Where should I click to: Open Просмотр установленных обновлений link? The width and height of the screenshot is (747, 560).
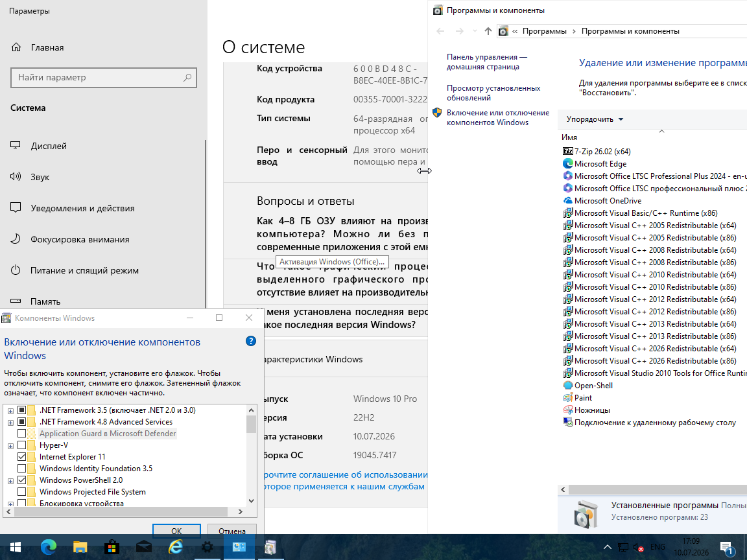click(493, 93)
